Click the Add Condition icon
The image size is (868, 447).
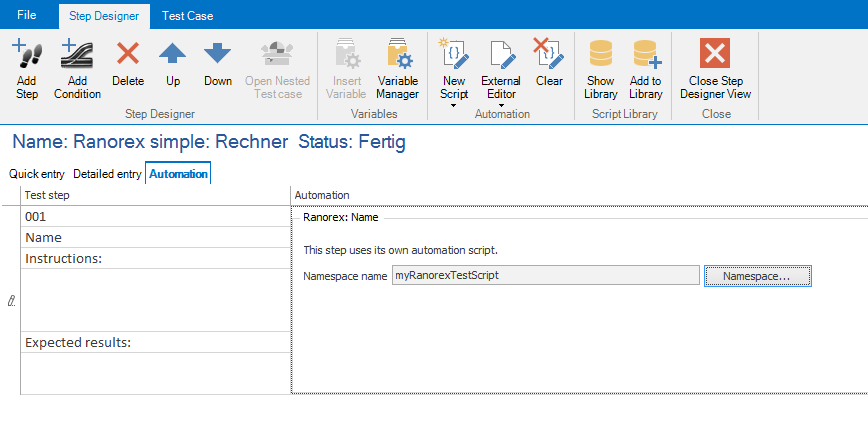(x=77, y=55)
